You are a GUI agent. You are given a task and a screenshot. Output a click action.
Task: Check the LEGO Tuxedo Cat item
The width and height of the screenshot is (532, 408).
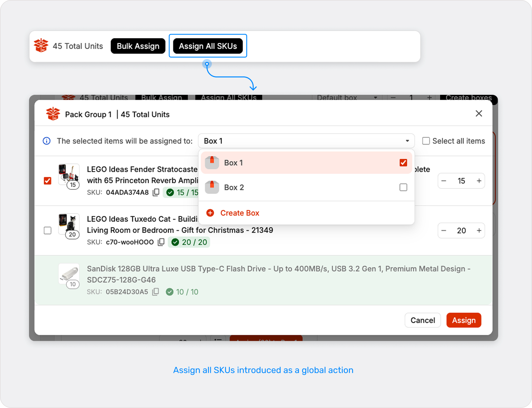point(48,231)
